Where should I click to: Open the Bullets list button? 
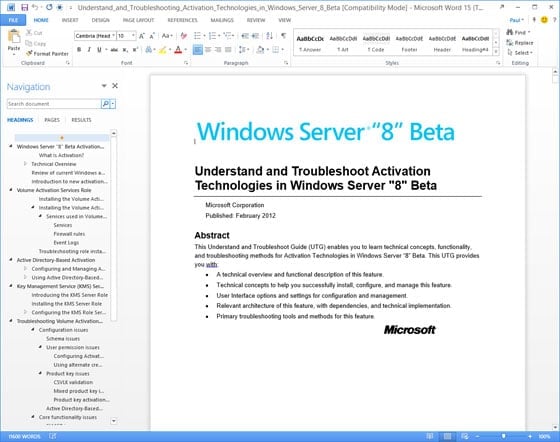tap(197, 36)
